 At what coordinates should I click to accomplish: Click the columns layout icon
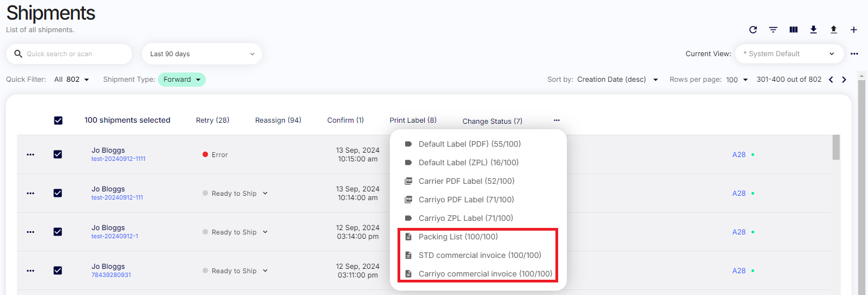(x=793, y=30)
